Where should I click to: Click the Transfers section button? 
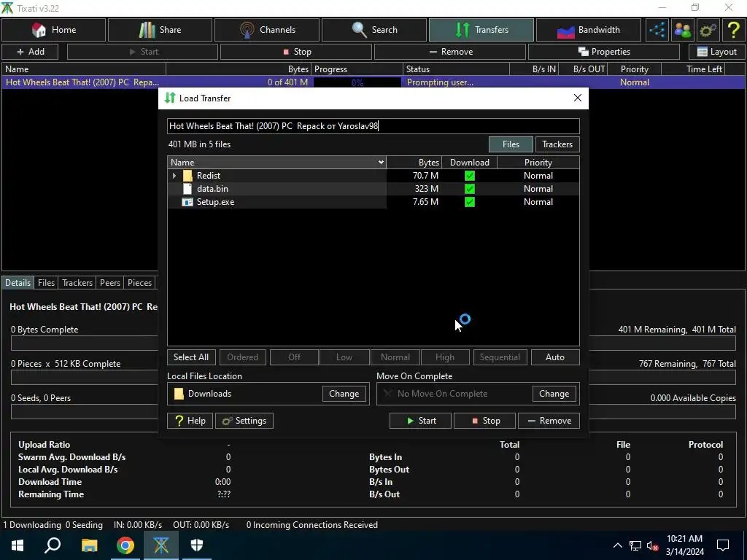coord(481,30)
